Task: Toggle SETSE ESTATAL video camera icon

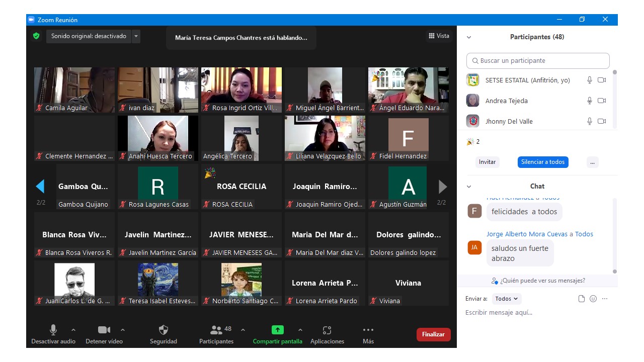Action: [x=602, y=80]
